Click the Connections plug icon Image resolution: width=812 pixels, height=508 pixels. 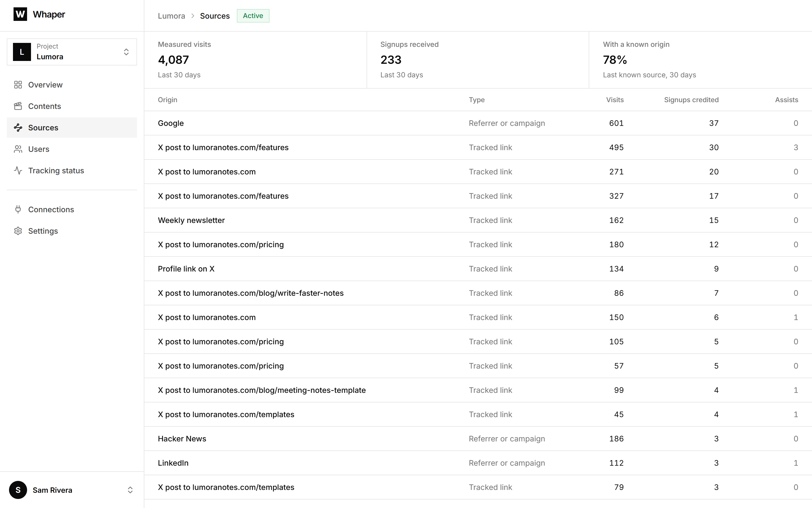tap(18, 209)
